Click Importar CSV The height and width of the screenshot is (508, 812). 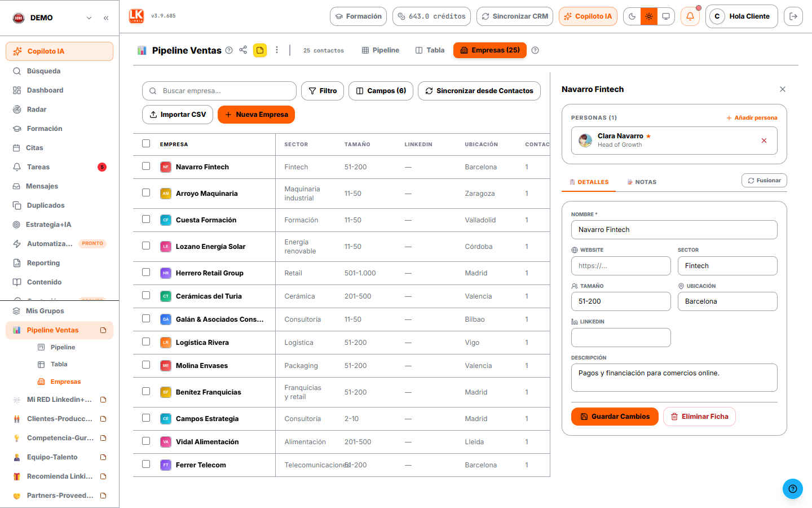coord(178,115)
